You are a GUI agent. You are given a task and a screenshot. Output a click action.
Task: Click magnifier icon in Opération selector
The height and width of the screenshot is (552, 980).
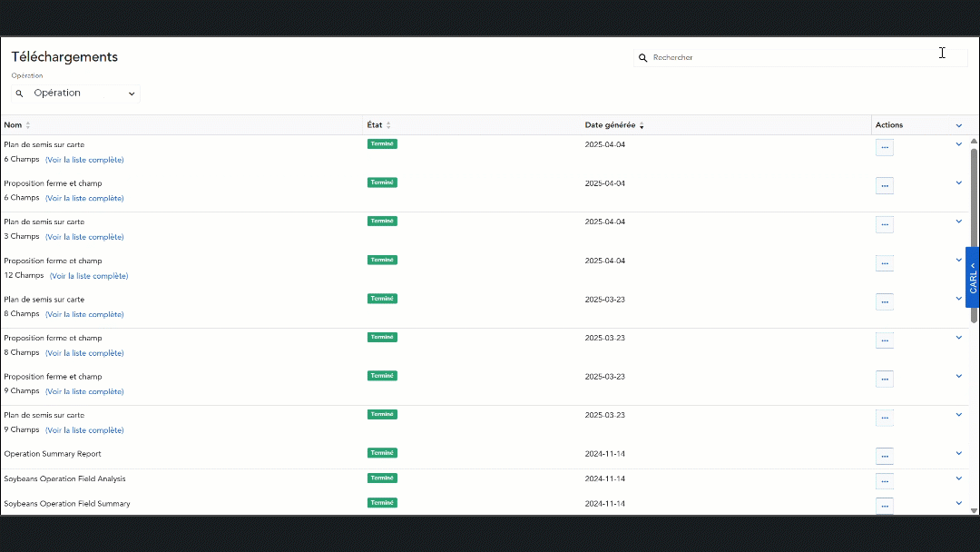click(19, 94)
